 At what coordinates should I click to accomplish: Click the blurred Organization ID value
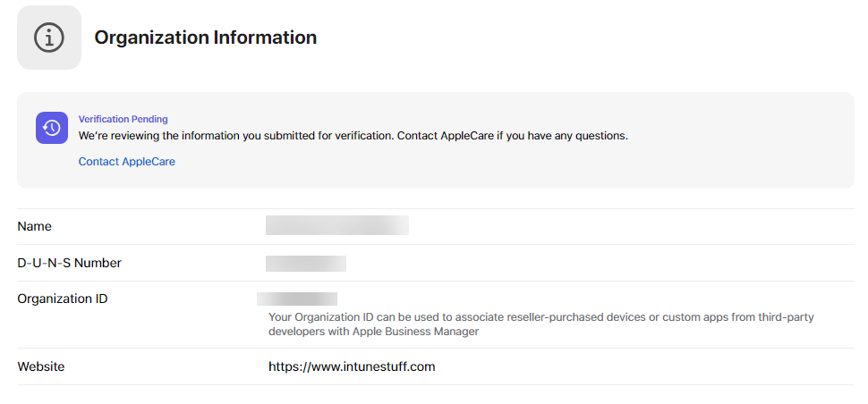pos(297,299)
